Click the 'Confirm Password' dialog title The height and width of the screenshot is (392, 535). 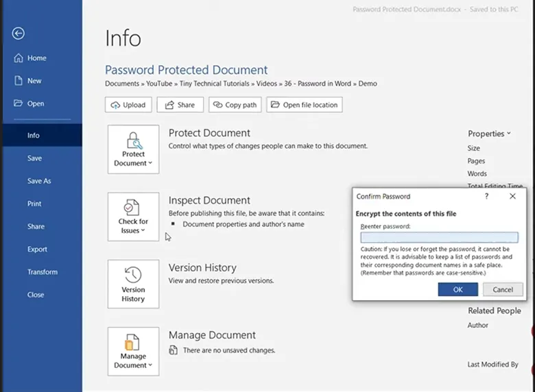point(383,196)
